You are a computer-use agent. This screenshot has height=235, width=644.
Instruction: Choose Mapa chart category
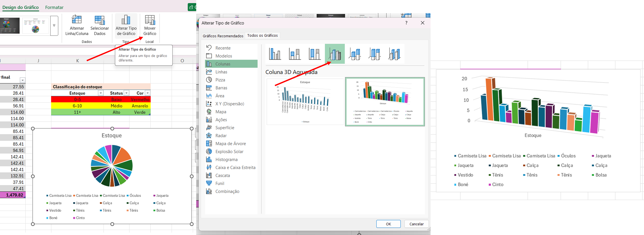pyautogui.click(x=231, y=112)
